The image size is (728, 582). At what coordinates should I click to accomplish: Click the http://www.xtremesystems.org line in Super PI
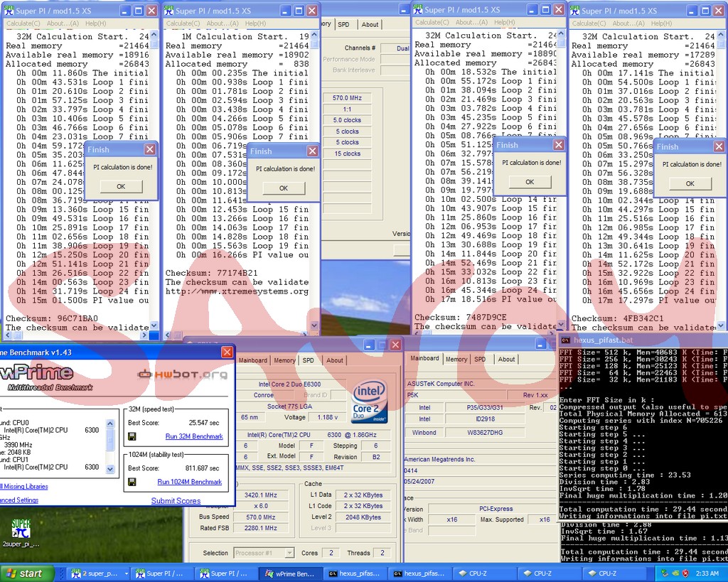pos(237,291)
